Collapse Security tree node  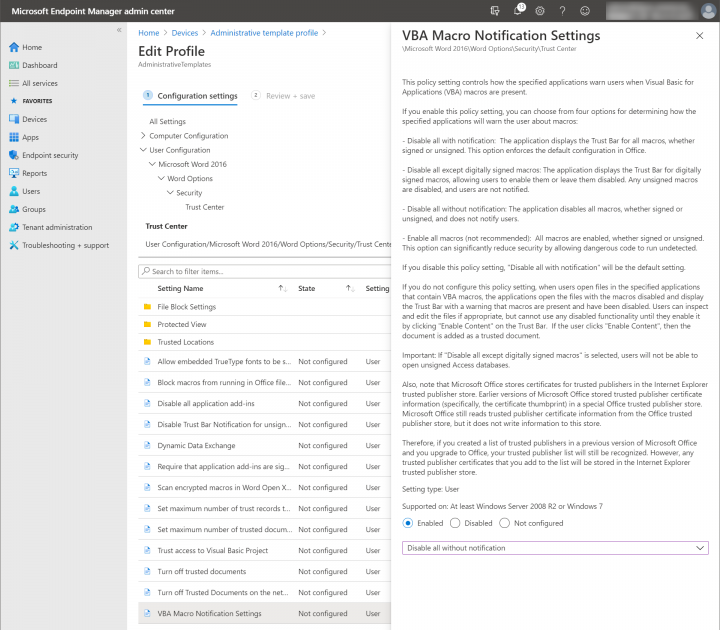170,192
